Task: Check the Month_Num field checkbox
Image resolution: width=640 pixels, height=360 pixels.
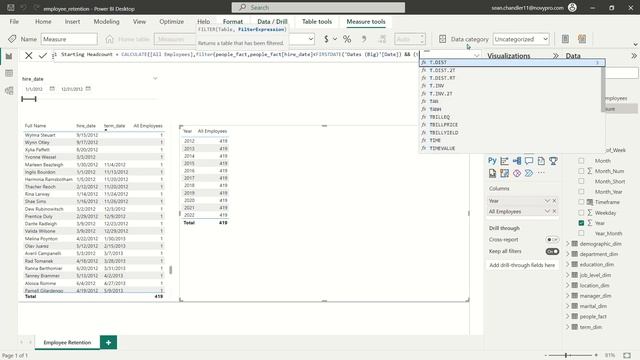Action: (x=581, y=171)
